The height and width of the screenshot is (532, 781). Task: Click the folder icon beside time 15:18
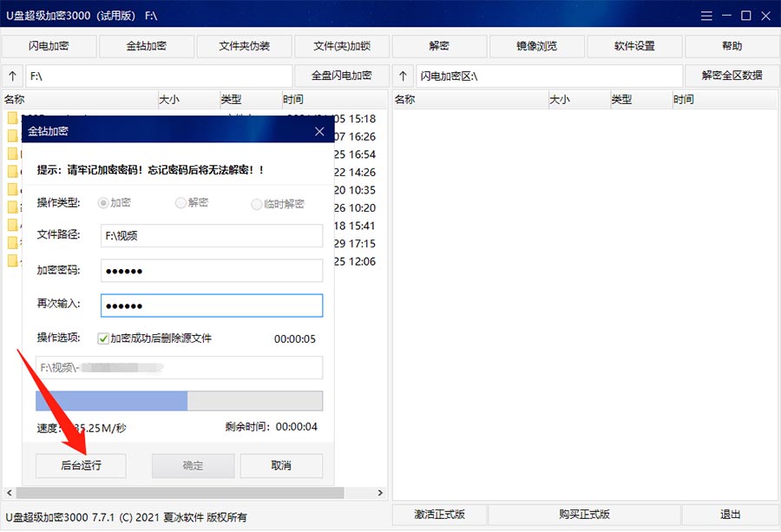[12, 119]
